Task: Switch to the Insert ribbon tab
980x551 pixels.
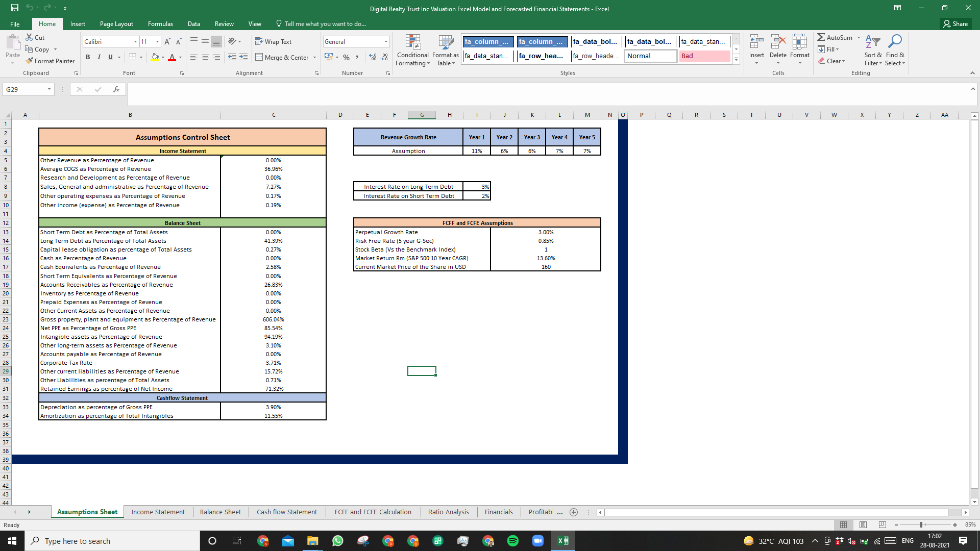Action: pos(78,23)
